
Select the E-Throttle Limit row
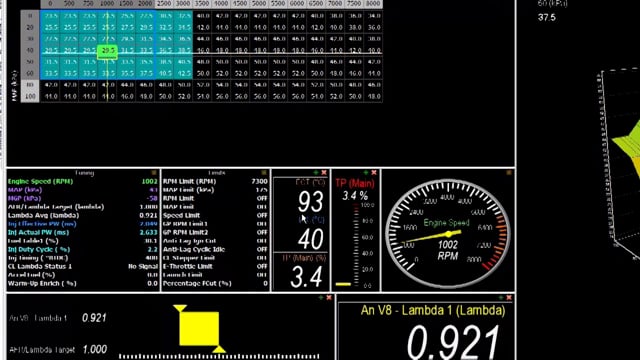click(x=215, y=267)
